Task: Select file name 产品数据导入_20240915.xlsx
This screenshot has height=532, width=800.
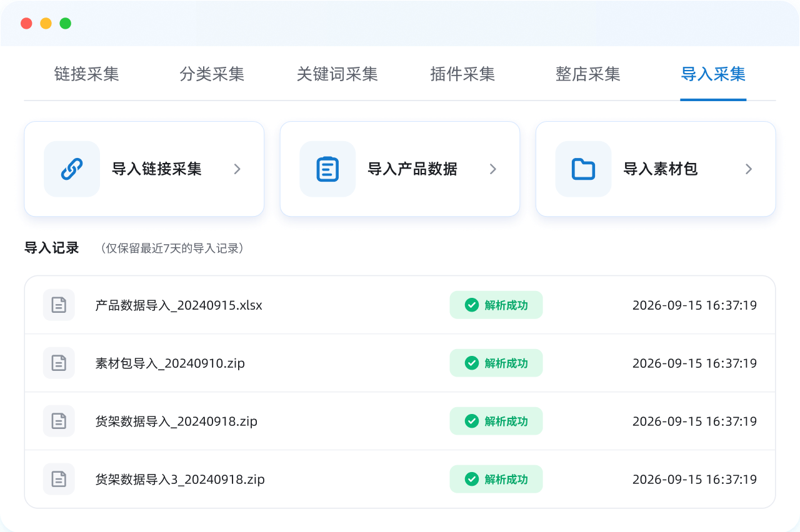Action: [179, 305]
